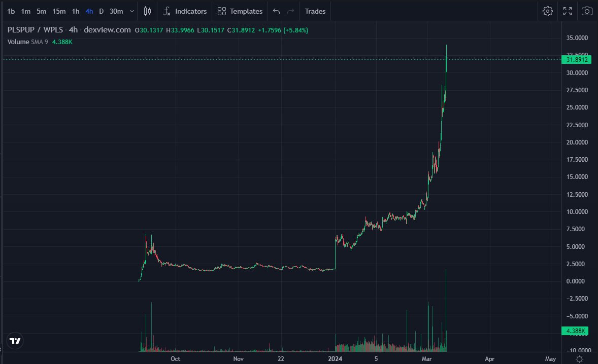Image resolution: width=598 pixels, height=364 pixels.
Task: Click the L30.1517 low value in header
Action: tap(211, 30)
